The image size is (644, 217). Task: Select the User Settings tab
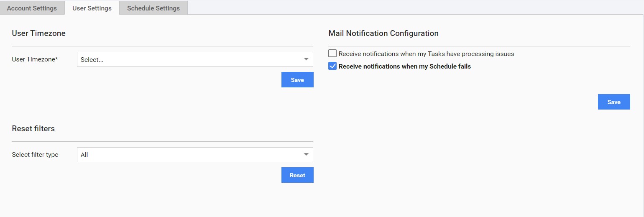click(92, 8)
